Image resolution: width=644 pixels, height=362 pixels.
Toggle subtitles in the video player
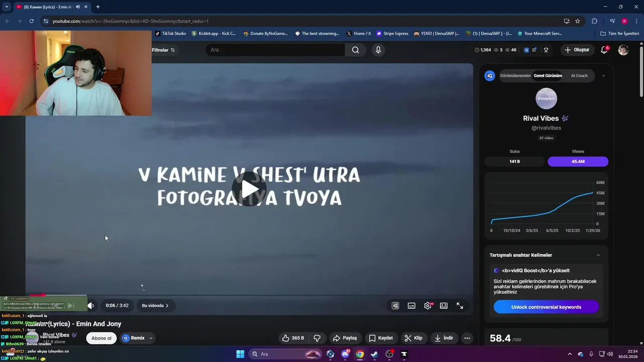click(x=412, y=306)
